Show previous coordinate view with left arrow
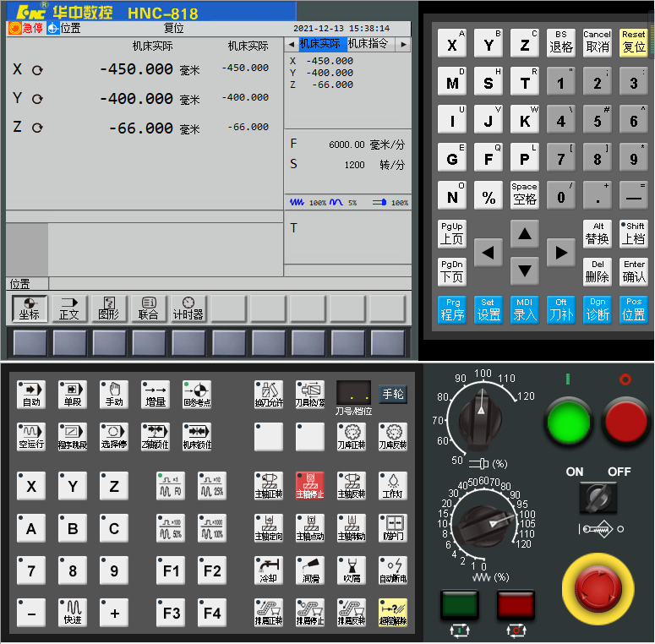 292,44
